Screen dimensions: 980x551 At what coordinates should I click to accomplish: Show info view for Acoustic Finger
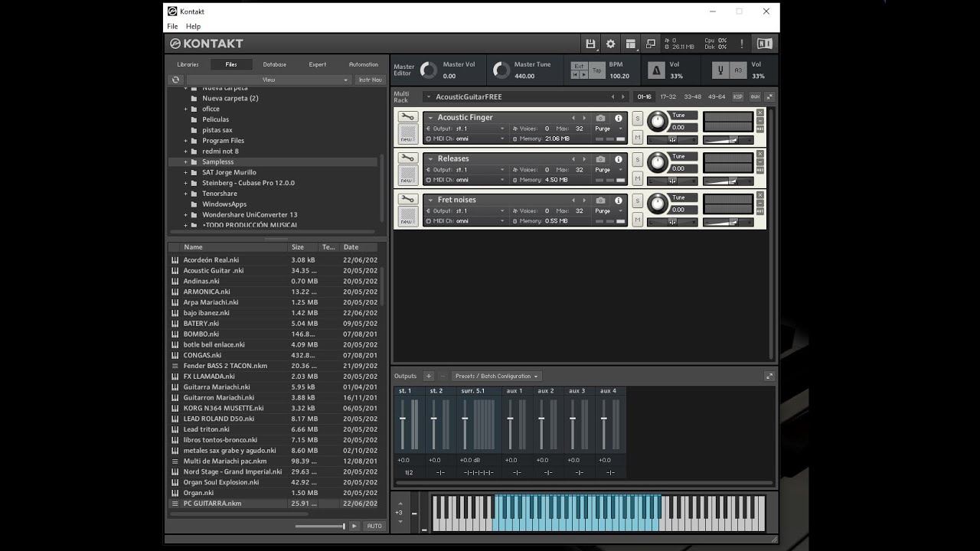[x=619, y=118]
